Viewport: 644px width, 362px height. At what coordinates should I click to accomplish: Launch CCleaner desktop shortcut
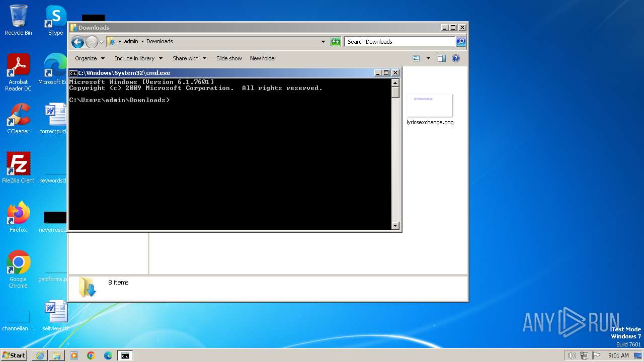pos(18,119)
